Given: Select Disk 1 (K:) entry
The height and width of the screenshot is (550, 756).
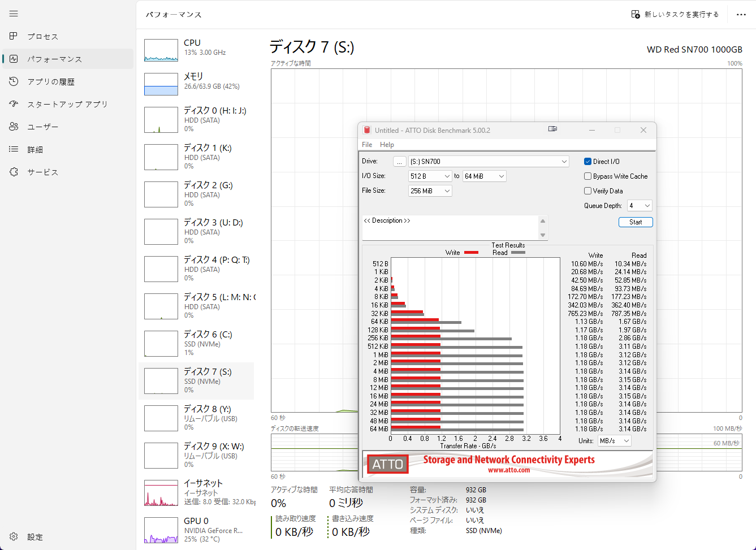Looking at the screenshot, I should (x=196, y=157).
